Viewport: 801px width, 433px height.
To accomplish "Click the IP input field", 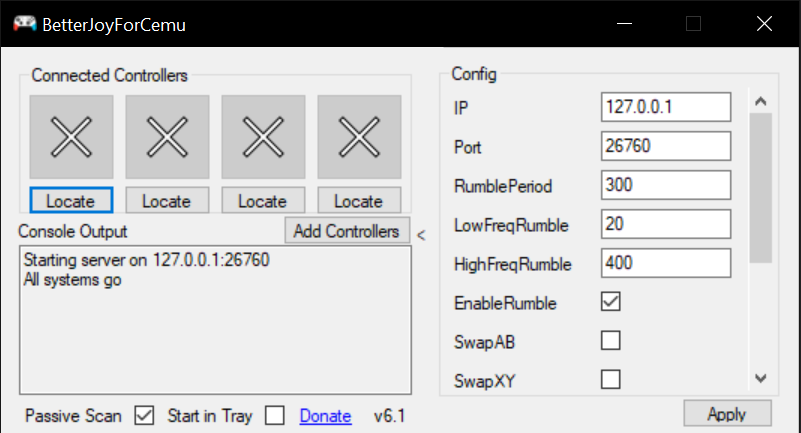I will point(666,107).
